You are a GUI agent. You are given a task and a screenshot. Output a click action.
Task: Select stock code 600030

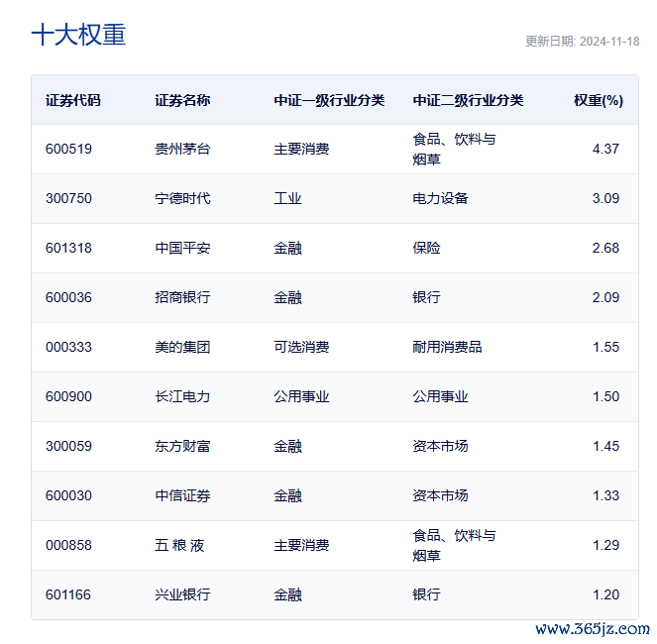point(68,495)
